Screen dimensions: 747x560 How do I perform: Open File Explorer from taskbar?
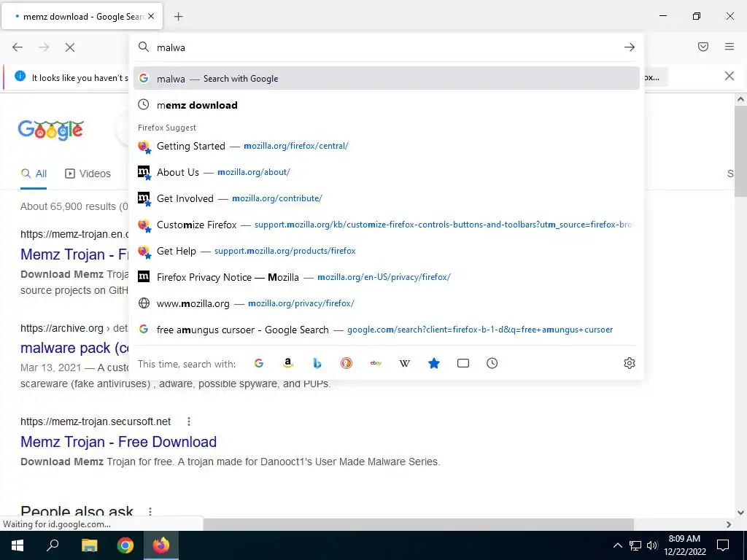[x=89, y=545]
